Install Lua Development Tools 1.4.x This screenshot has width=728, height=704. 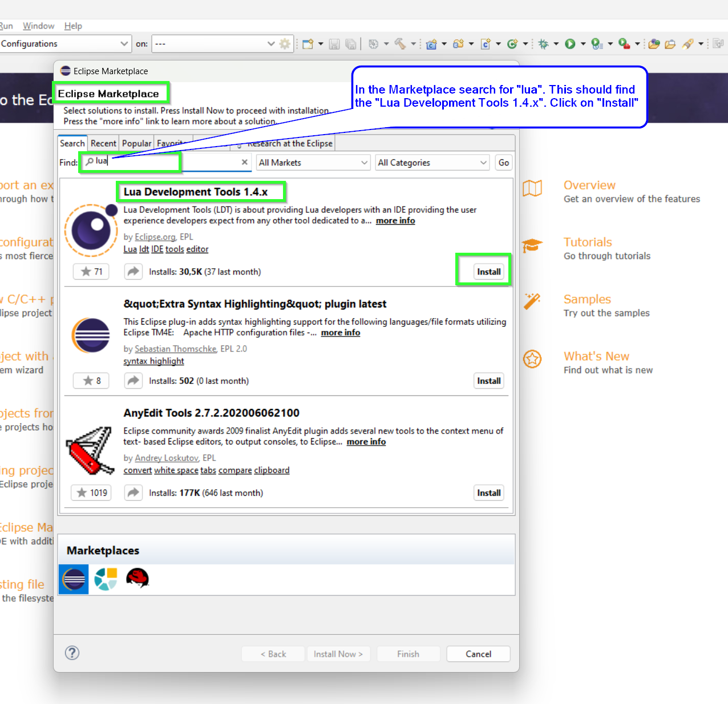pos(488,272)
